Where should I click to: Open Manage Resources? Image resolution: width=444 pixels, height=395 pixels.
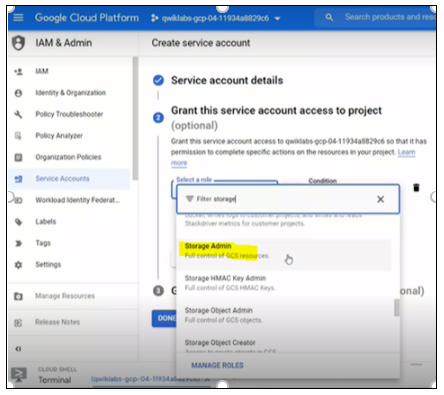pyautogui.click(x=65, y=296)
